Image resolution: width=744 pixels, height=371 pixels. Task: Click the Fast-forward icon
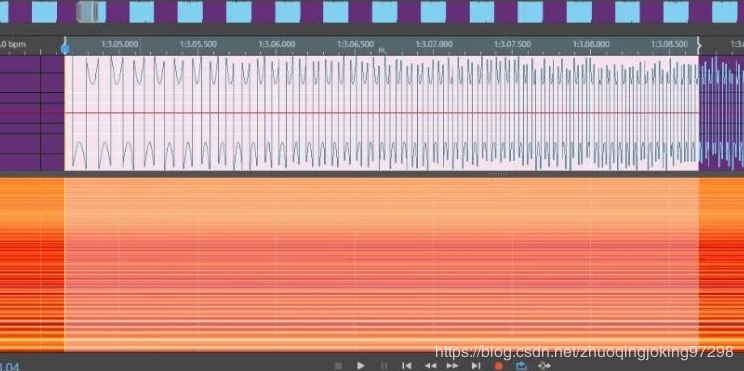coord(453,365)
